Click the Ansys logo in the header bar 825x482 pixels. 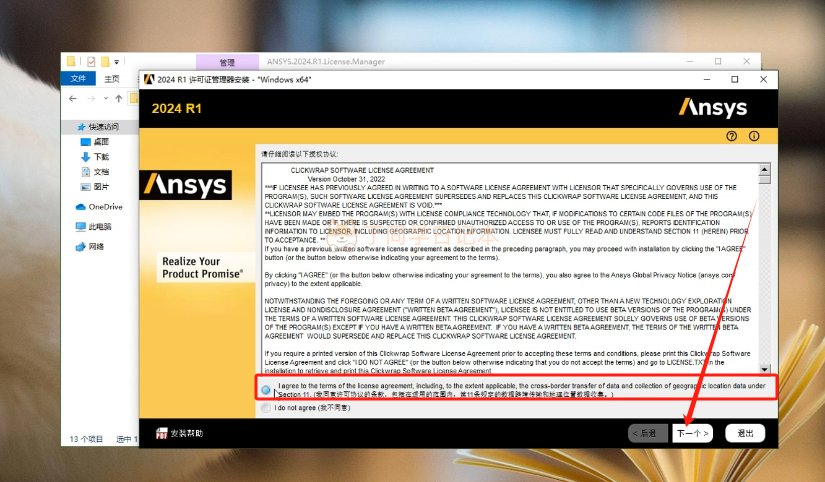[x=712, y=108]
